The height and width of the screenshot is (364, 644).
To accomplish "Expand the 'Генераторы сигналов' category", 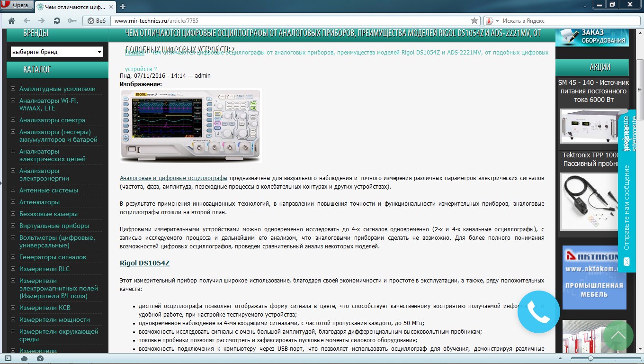I will coord(13,256).
